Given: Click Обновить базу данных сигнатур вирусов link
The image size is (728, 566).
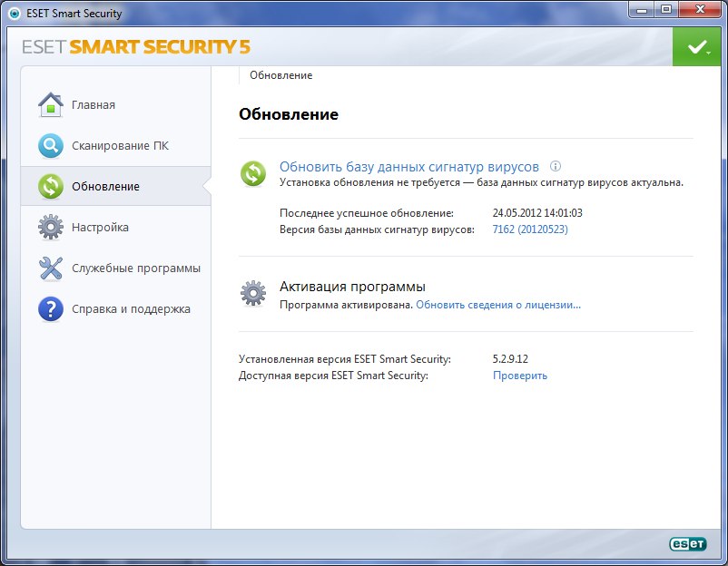Looking at the screenshot, I should (408, 167).
